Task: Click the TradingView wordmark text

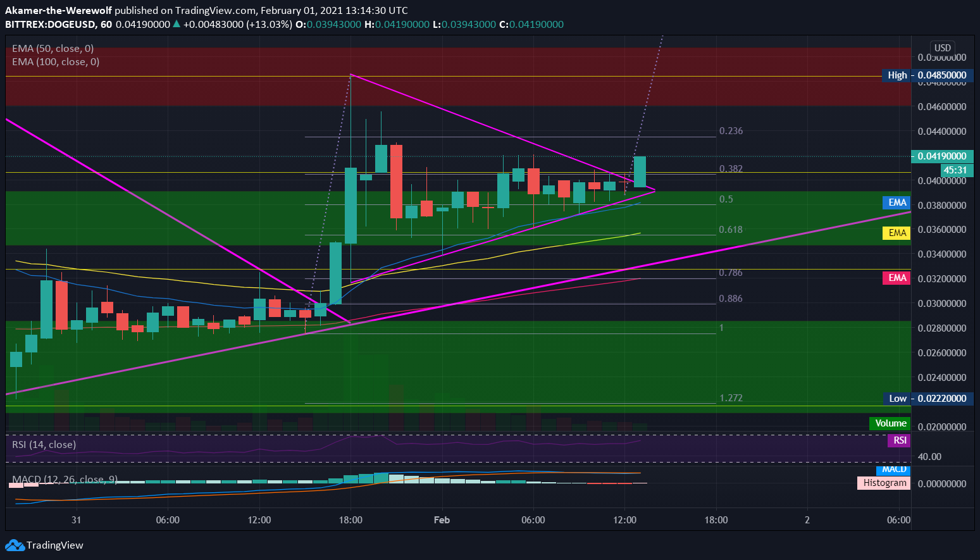Action: tap(55, 545)
